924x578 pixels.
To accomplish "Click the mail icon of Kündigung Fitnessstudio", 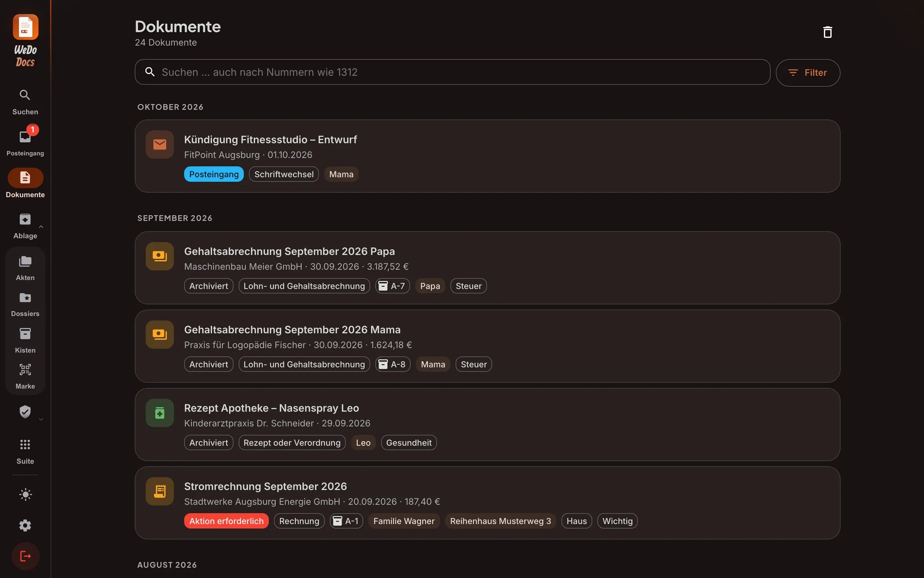I will (159, 144).
